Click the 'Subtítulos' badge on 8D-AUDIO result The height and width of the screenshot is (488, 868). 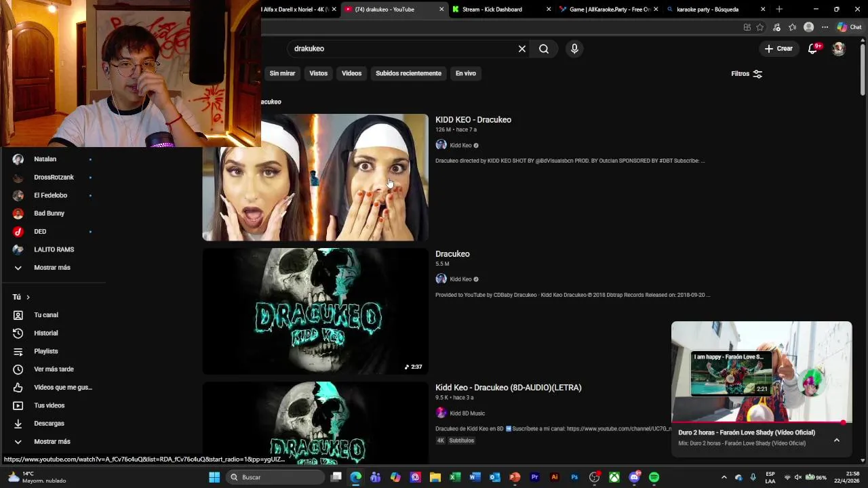[462, 441]
